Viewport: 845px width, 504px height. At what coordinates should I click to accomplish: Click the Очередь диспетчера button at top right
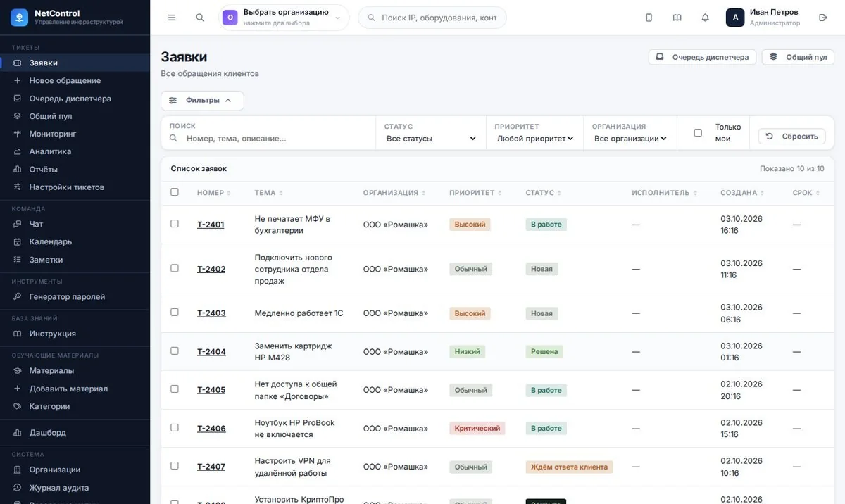pos(702,57)
